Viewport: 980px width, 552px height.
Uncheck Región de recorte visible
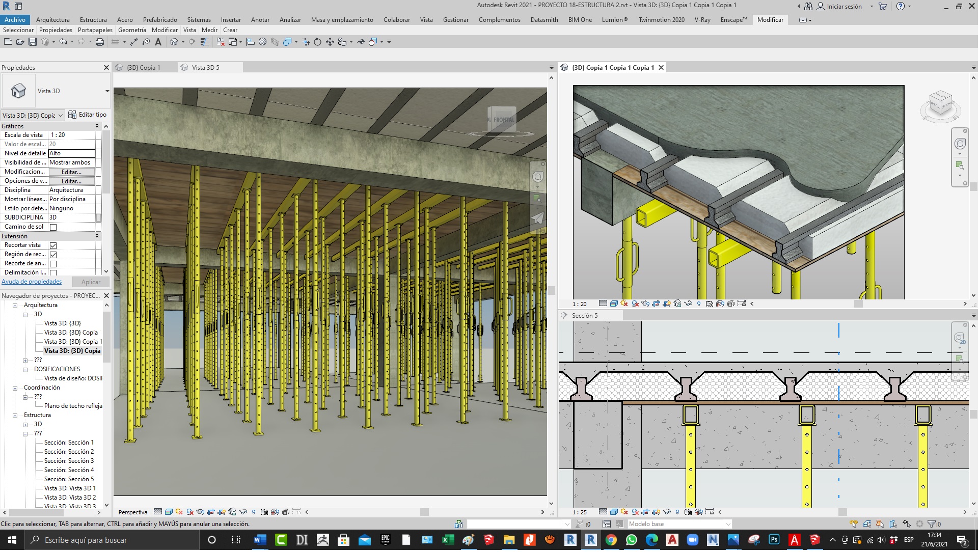(53, 254)
